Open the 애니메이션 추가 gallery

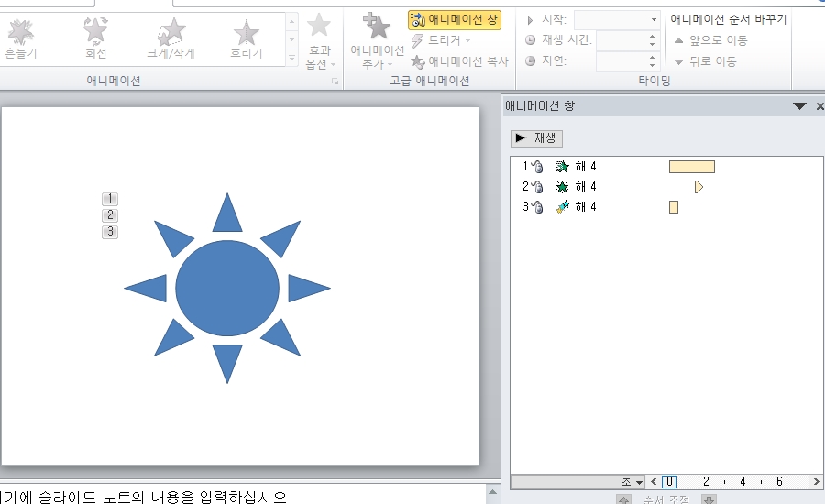[377, 41]
